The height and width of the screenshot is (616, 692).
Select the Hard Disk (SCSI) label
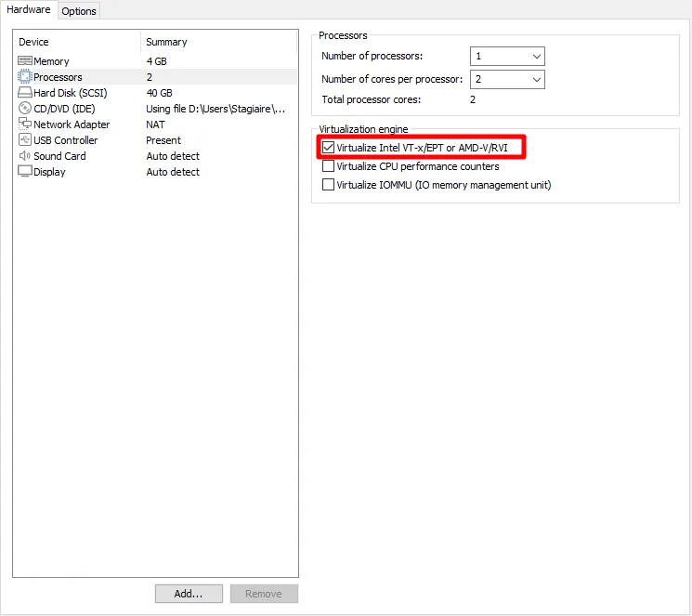tap(71, 93)
